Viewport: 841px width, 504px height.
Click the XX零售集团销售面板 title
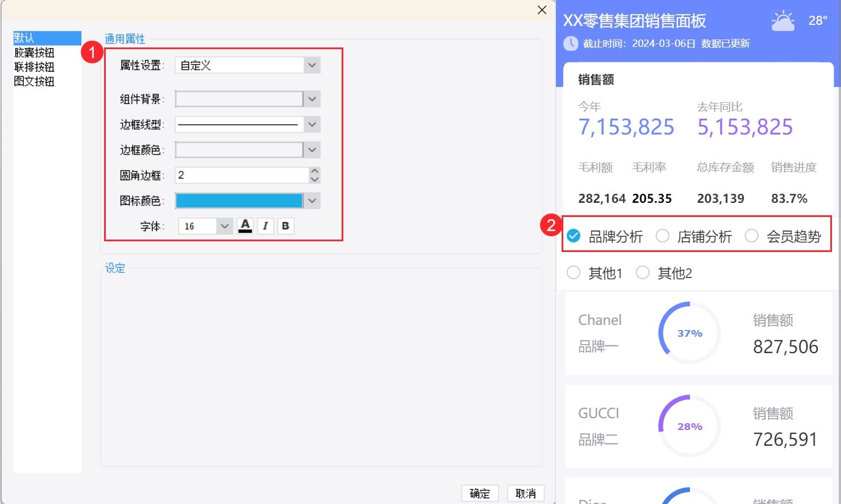coord(635,21)
